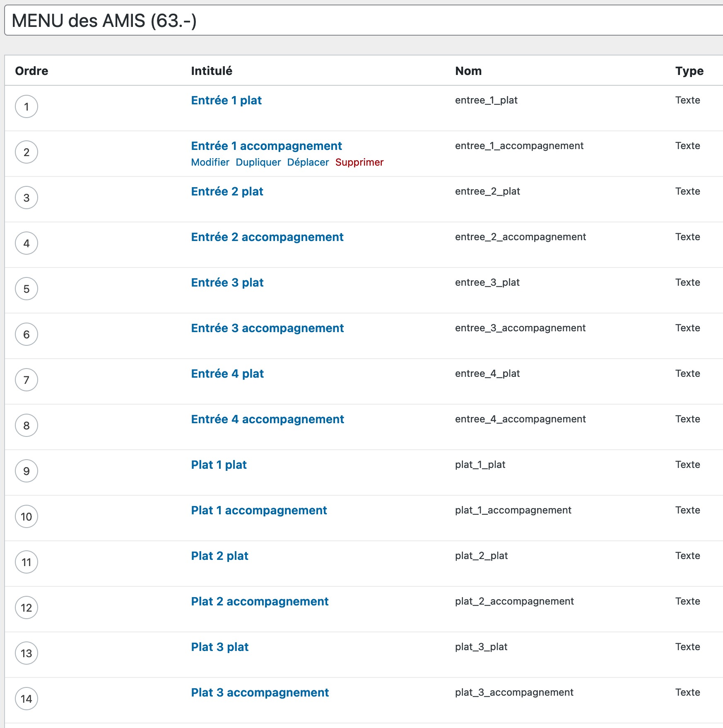723x728 pixels.
Task: Click Modifier under Entrée 1 accompagnement
Action: pyautogui.click(x=210, y=162)
